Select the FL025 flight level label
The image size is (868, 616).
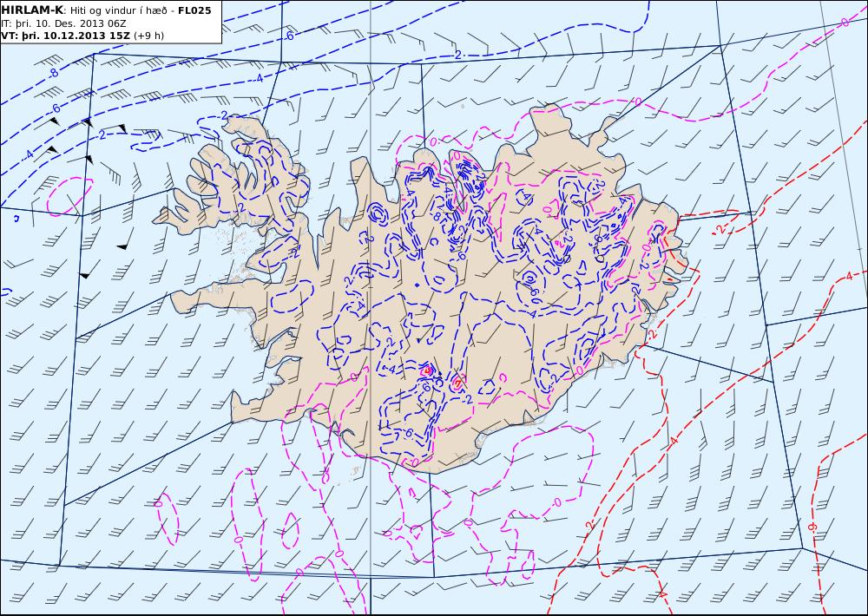click(194, 10)
